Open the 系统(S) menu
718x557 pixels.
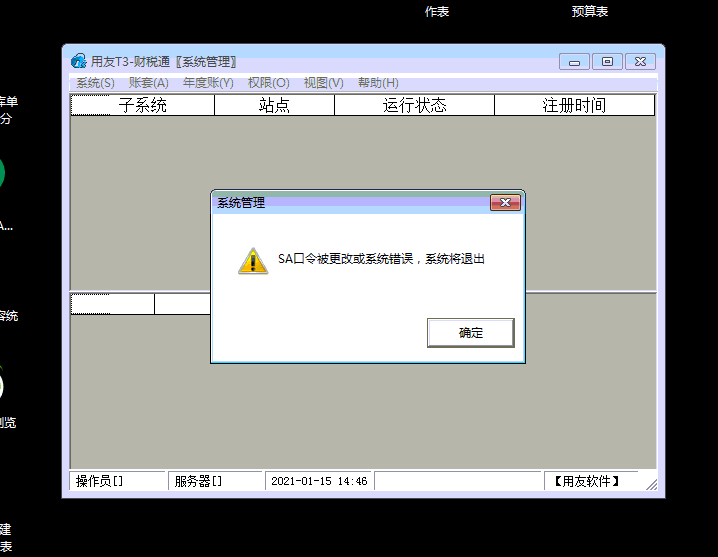(95, 83)
